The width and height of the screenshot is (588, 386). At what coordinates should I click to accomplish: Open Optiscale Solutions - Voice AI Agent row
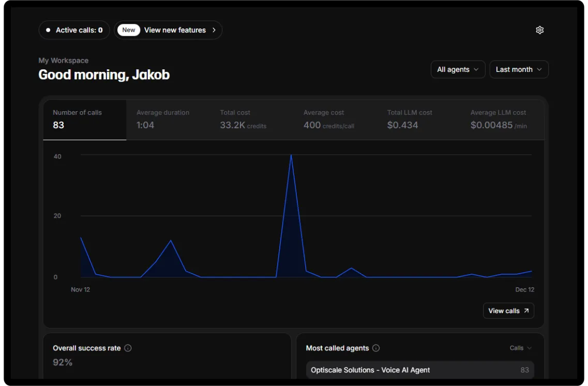[x=420, y=370]
